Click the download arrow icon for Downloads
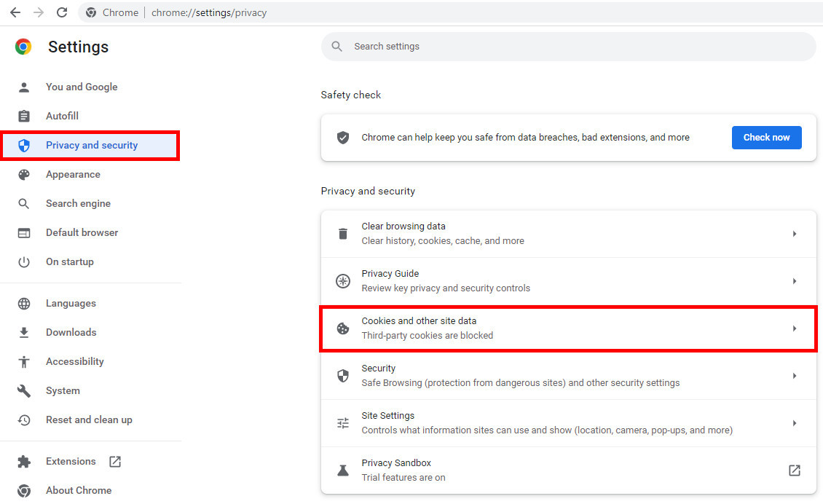823x504 pixels. (x=23, y=332)
